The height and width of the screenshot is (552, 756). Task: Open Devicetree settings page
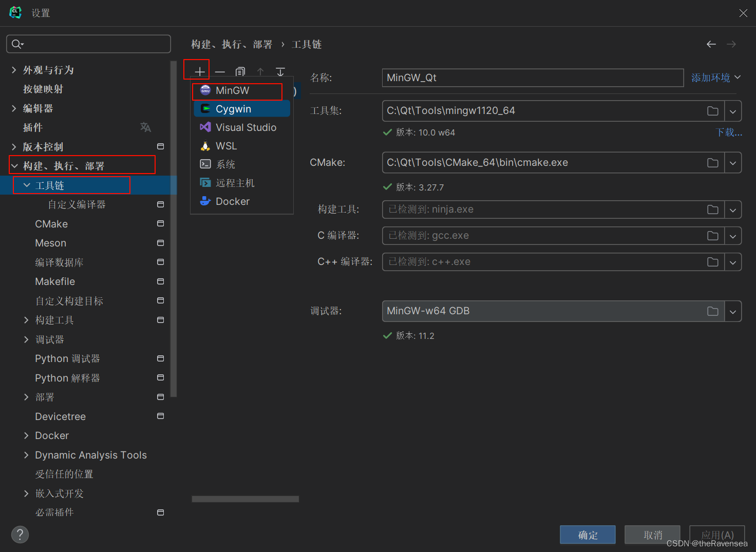(x=60, y=416)
